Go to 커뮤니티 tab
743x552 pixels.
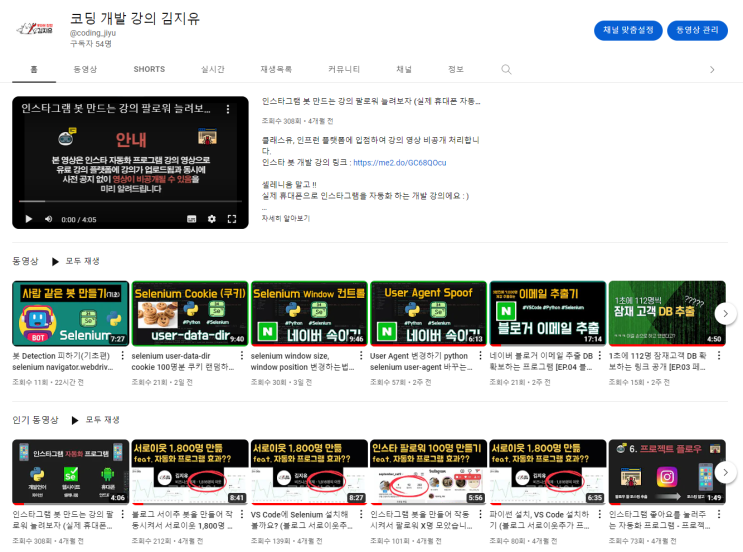[344, 69]
